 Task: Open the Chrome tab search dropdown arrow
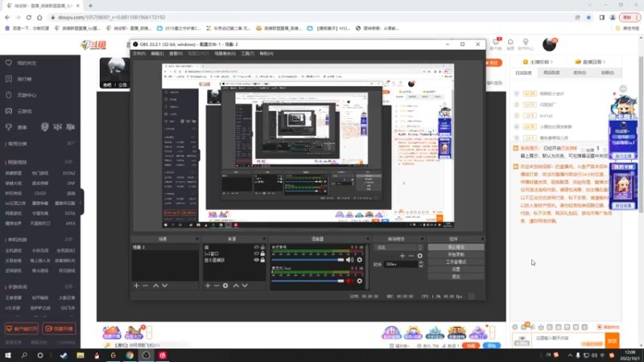pos(590,6)
